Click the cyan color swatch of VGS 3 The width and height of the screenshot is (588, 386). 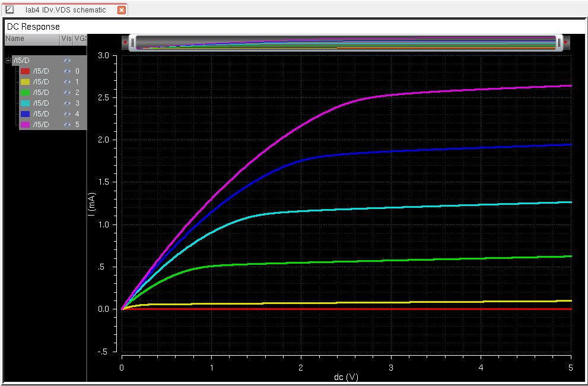tap(25, 103)
